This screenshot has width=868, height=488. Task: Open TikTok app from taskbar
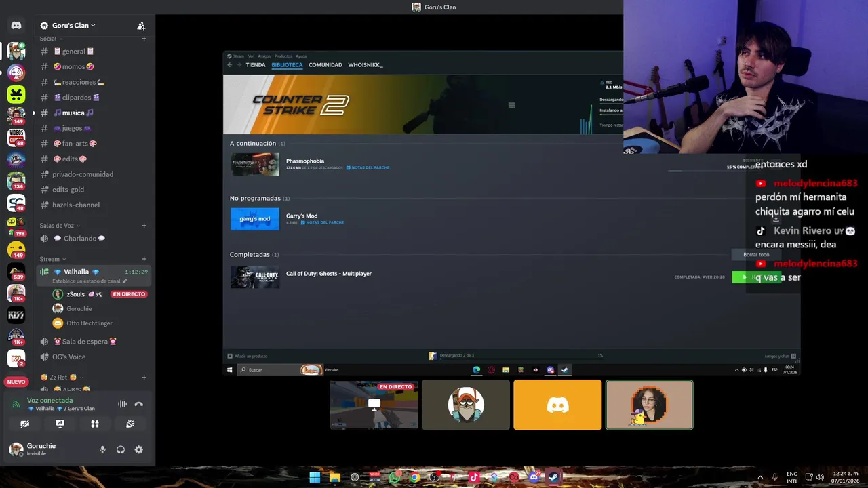point(474,477)
